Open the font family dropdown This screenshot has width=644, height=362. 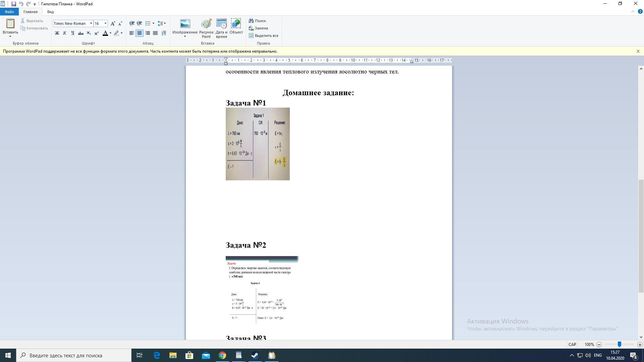(91, 23)
